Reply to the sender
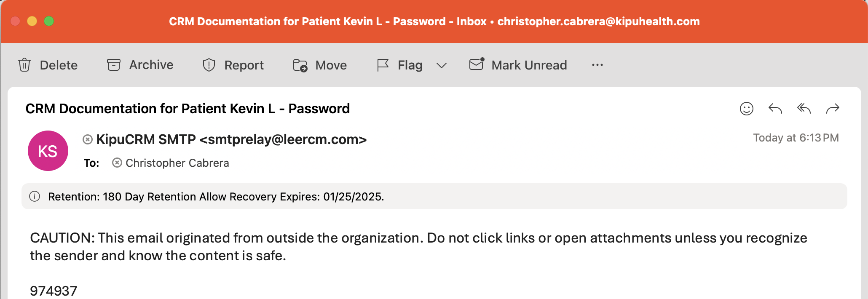The width and height of the screenshot is (868, 299). tap(775, 109)
